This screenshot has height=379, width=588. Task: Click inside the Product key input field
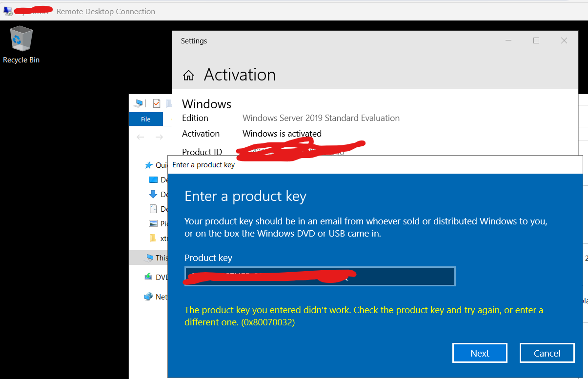[320, 276]
